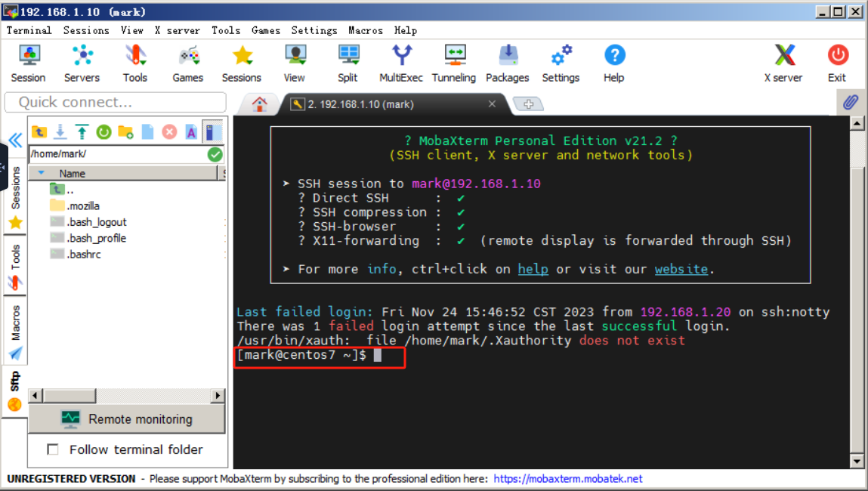Screen dimensions: 868x491
Task: Switch to Sessions vertical sidebar tab
Action: (x=16, y=198)
